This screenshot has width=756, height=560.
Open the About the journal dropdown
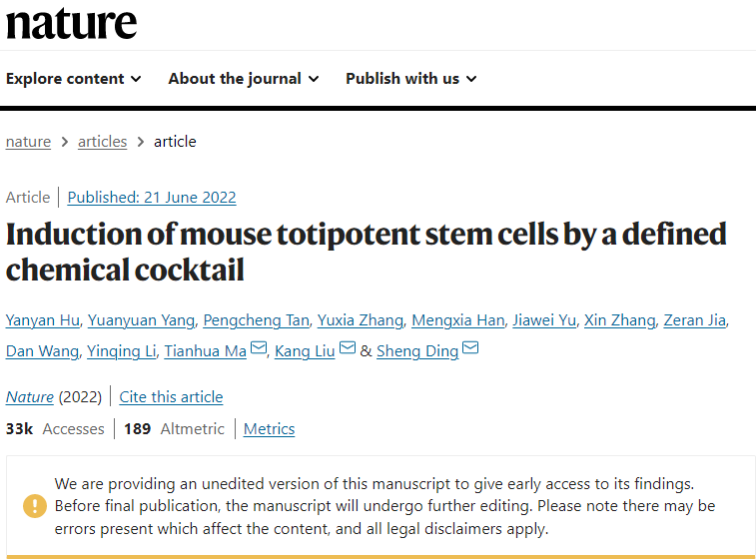click(243, 79)
